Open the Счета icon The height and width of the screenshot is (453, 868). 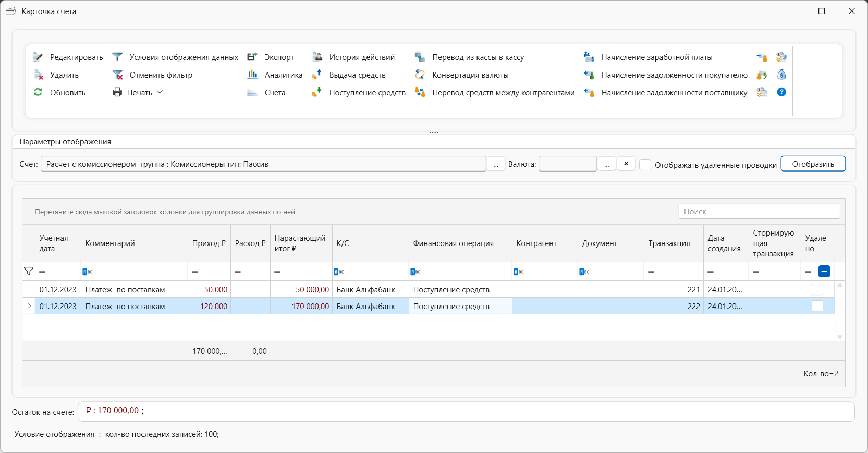point(252,92)
